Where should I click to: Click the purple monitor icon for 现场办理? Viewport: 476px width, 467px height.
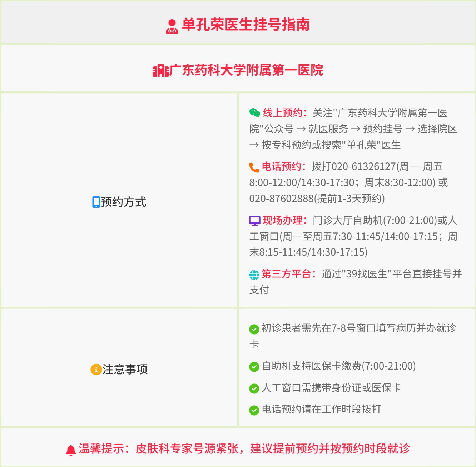[254, 221]
